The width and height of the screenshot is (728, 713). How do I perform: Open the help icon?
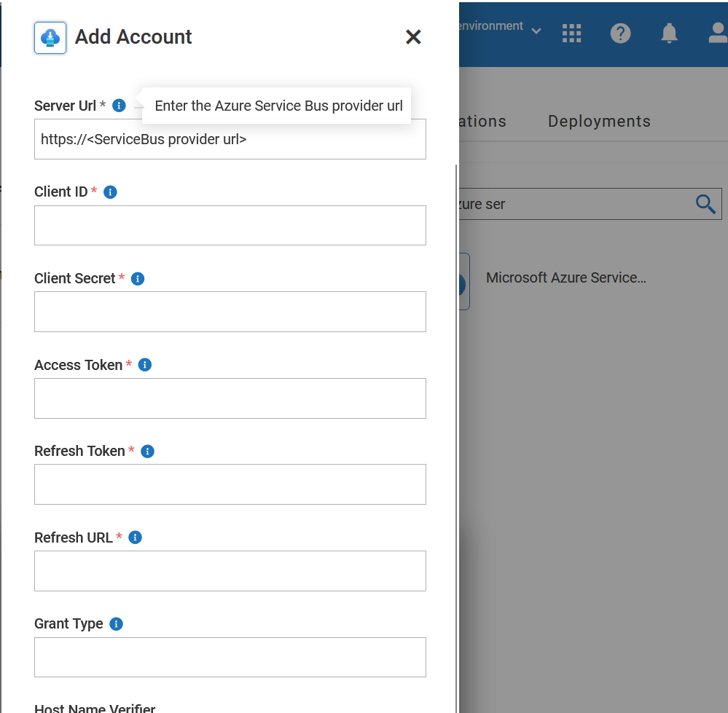(x=621, y=33)
